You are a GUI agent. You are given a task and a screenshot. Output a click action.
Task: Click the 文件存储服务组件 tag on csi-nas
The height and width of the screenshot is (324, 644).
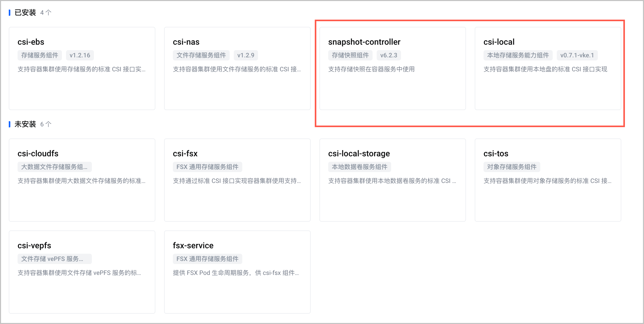point(201,55)
